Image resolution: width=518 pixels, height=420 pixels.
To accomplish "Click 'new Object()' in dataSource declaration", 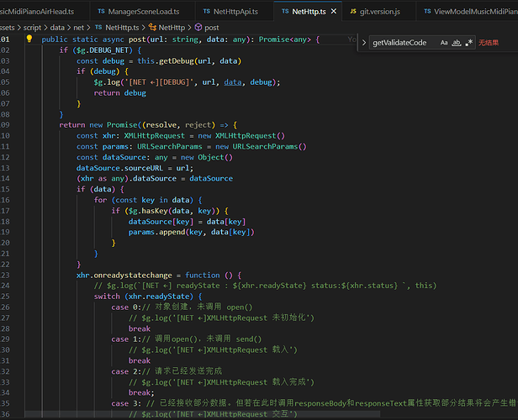I will pos(207,157).
